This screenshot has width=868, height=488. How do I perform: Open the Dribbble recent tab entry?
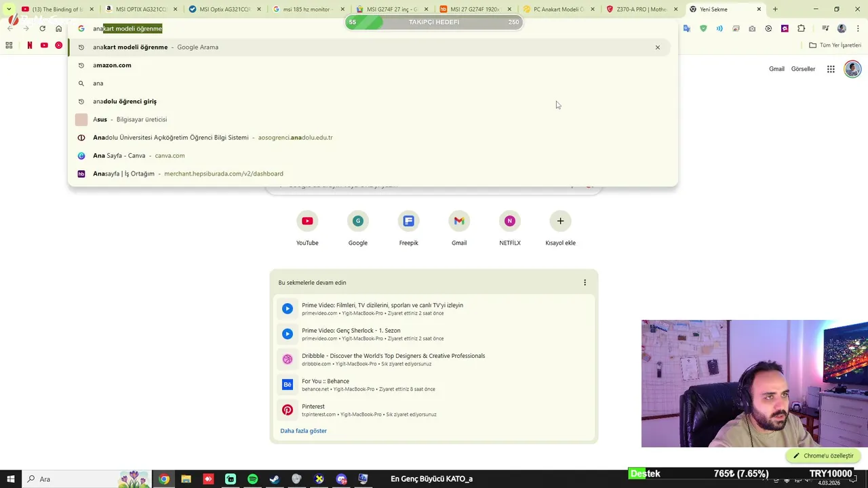tap(434, 359)
